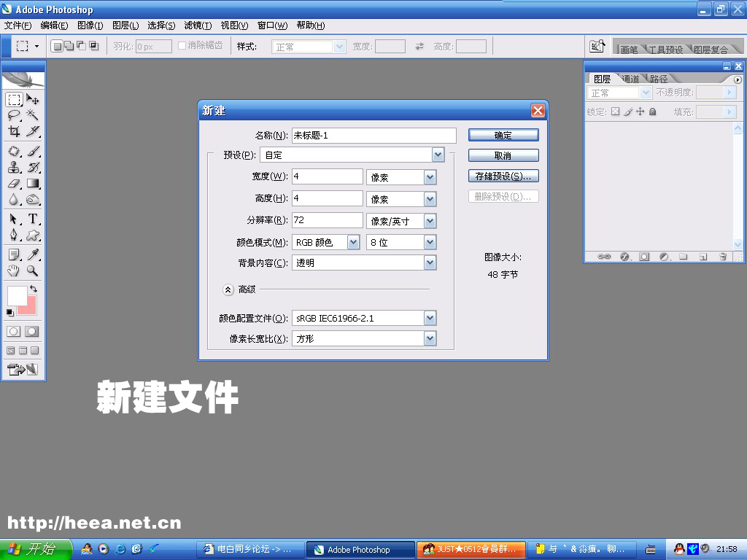Select the Eyedropper tool
This screenshot has width=747, height=560.
pos(33,254)
